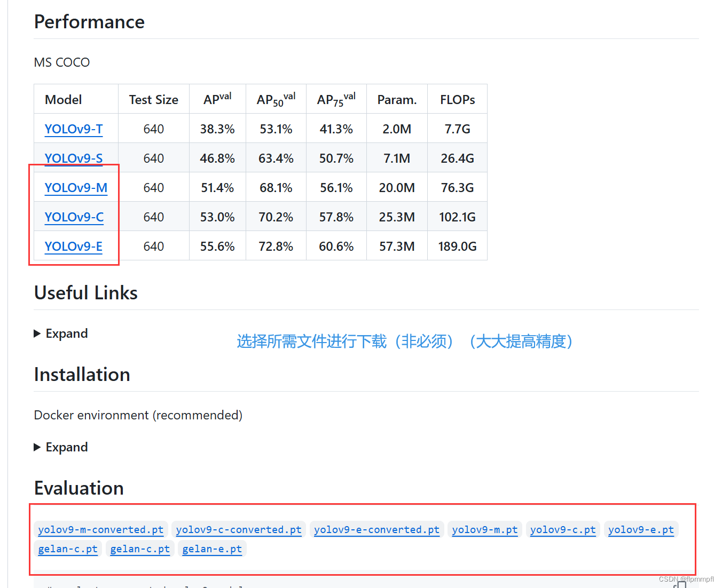
Task: Select the 55.6% cell for YOLOv9-E
Action: (217, 247)
